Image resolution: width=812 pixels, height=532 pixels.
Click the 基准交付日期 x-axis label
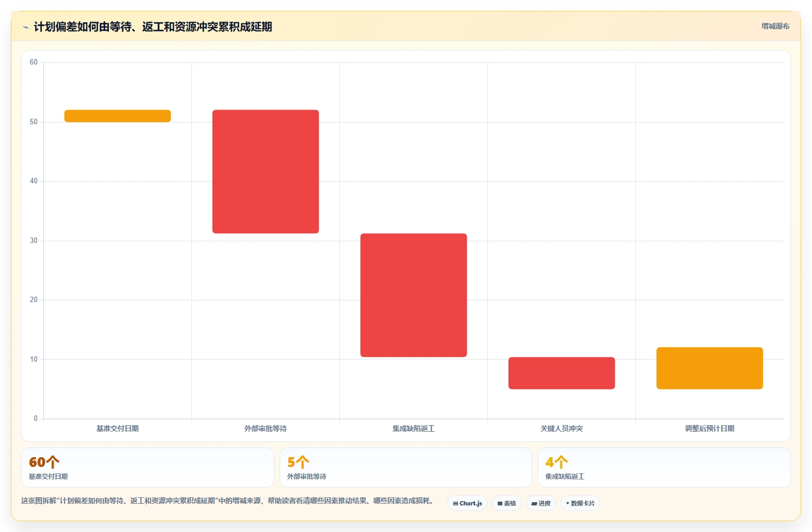click(118, 428)
